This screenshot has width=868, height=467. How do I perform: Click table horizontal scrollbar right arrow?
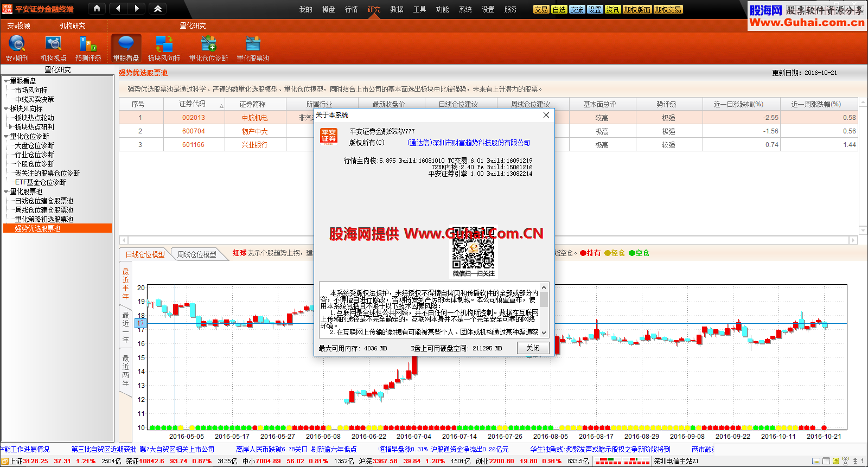point(853,240)
